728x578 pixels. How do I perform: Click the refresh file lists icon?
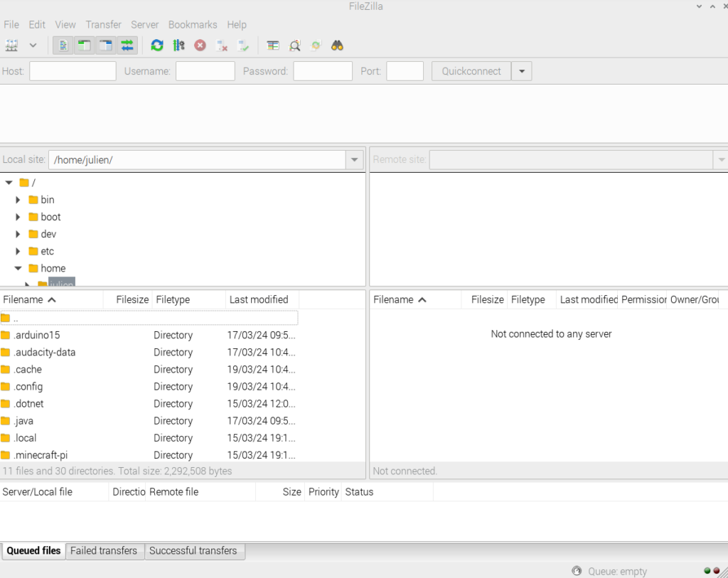click(x=157, y=46)
